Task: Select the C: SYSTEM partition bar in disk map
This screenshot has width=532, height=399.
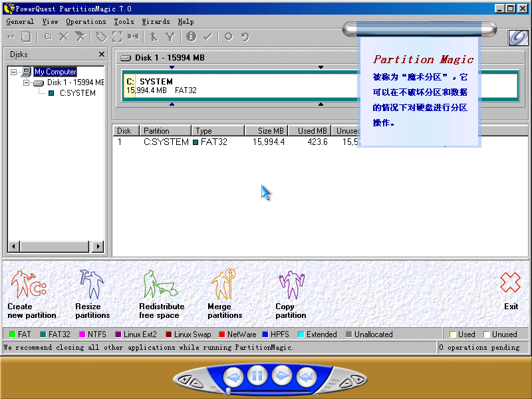Action: coord(321,86)
